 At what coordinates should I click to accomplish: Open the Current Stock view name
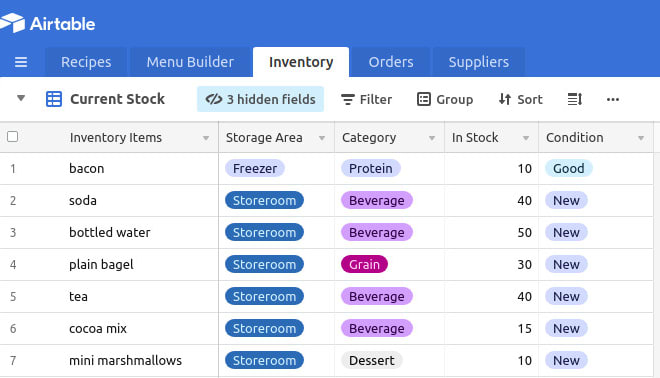click(x=117, y=99)
